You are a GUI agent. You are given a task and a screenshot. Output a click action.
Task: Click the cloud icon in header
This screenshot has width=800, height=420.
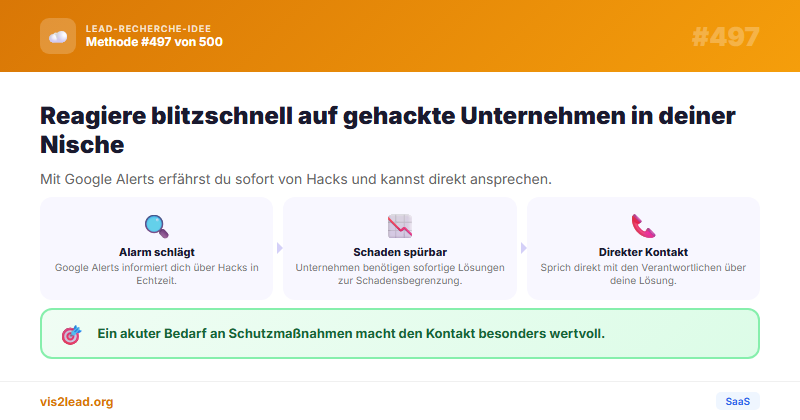pyautogui.click(x=58, y=36)
